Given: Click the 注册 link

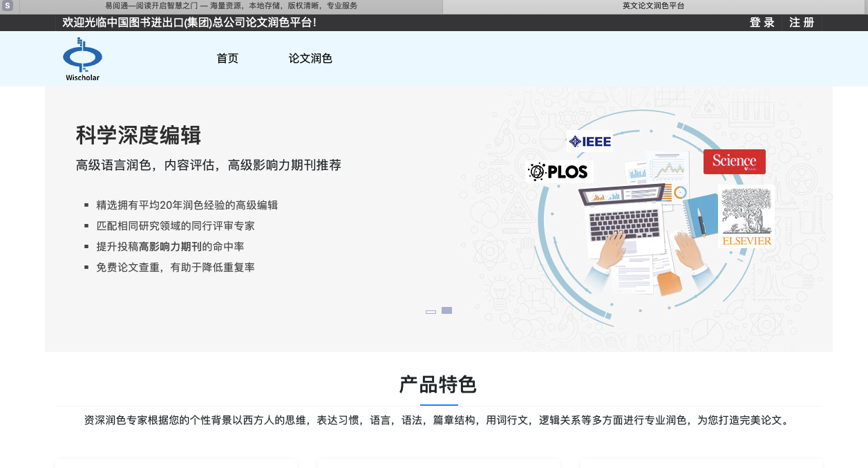Looking at the screenshot, I should click(x=802, y=23).
